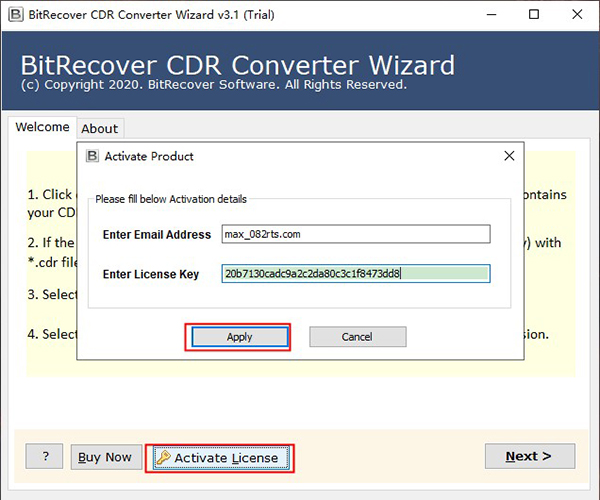Viewport: 600px width, 500px height.
Task: Open help with the question mark button
Action: click(x=44, y=456)
